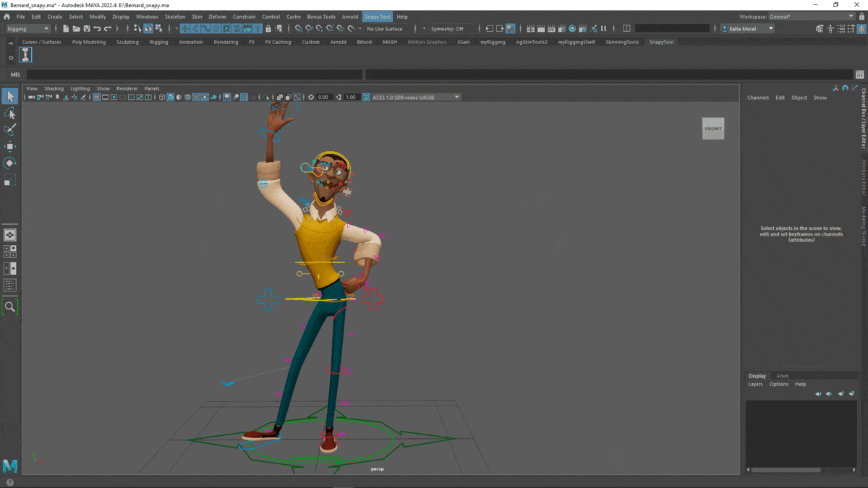The width and height of the screenshot is (868, 488).
Task: Switch to the SkinningTools shelf tab
Action: click(622, 42)
